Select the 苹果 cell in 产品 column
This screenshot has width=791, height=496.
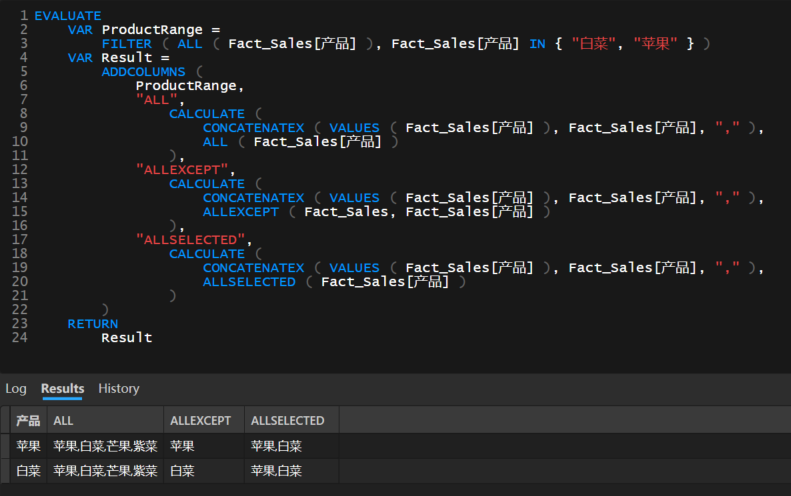pos(28,446)
